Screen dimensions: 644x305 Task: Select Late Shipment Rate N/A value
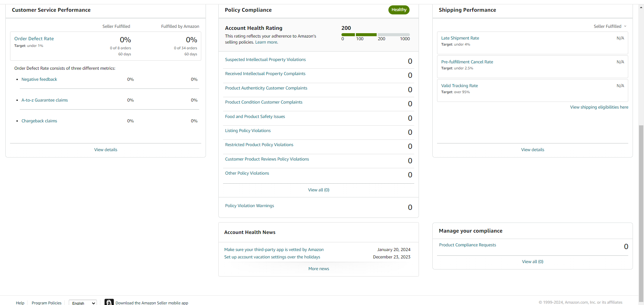[620, 38]
